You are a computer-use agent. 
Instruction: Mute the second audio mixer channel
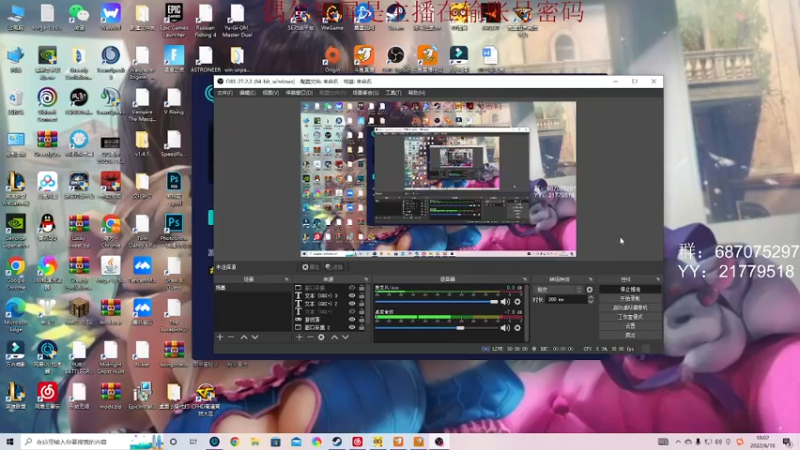click(x=505, y=328)
